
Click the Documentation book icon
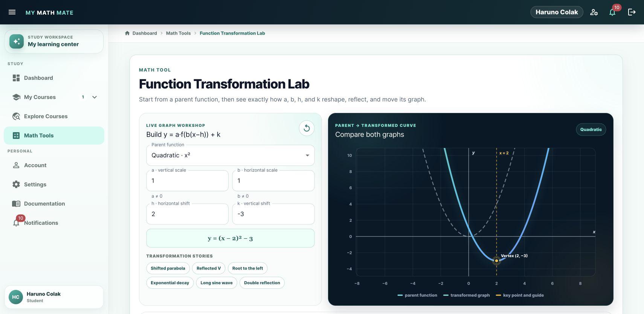pos(16,204)
